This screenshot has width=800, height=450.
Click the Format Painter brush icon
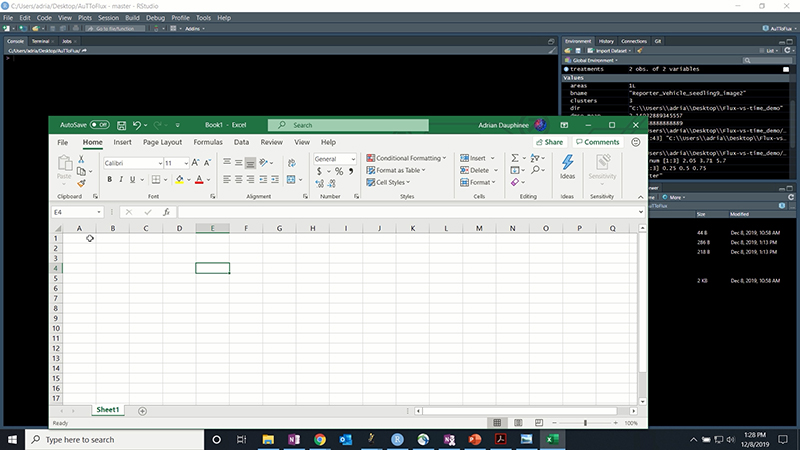coord(81,183)
